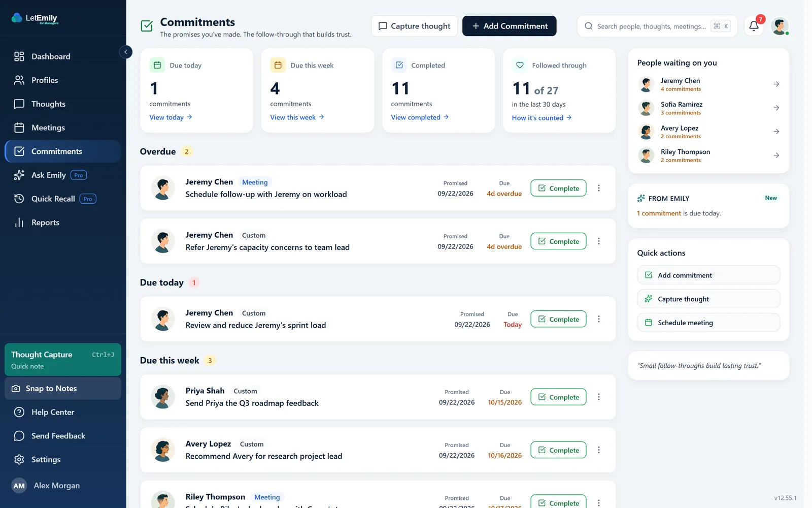Screen dimensions: 812x508
Task: Complete the Review and reduce sprint load commitment
Action: click(558, 319)
